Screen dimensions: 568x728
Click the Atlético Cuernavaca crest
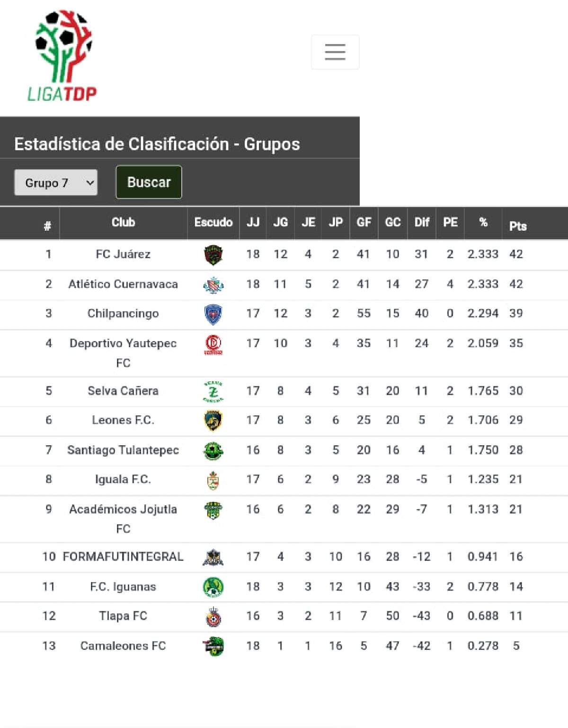(x=213, y=285)
